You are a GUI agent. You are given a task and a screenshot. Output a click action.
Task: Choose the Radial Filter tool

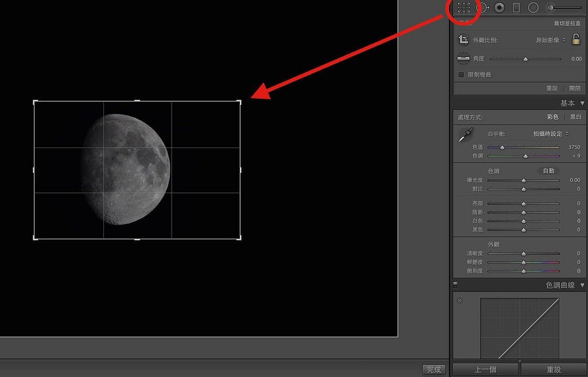pos(533,7)
